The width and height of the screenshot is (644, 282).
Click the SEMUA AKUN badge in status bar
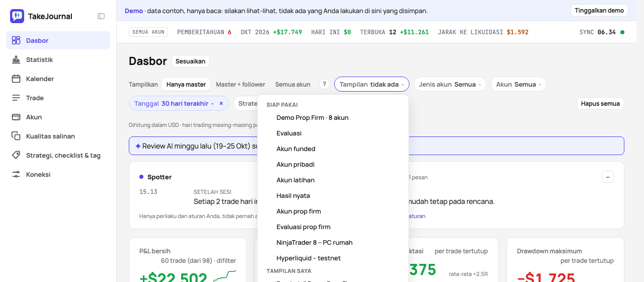tap(148, 32)
